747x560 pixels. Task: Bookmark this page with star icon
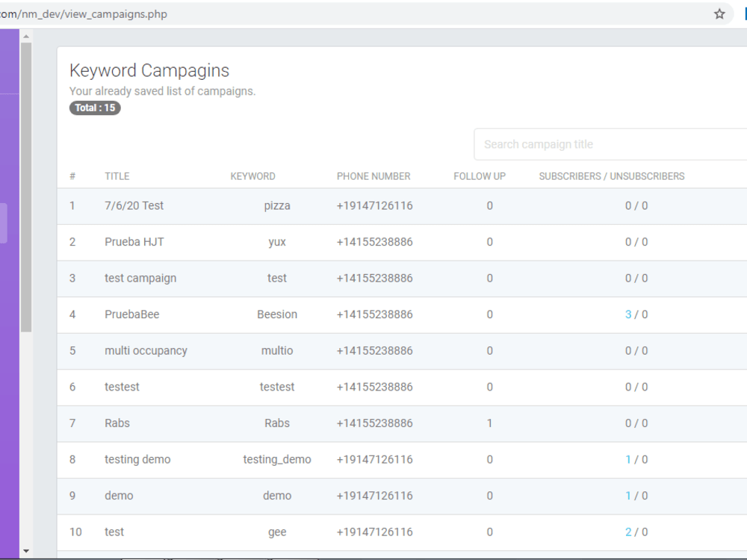(x=719, y=13)
